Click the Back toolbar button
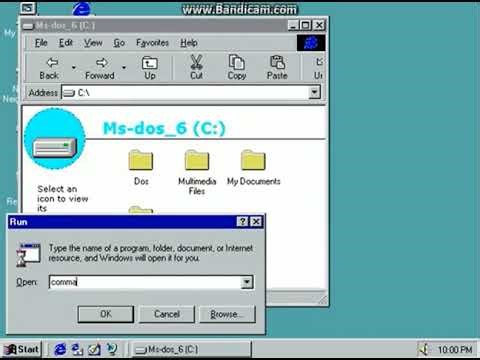This screenshot has height=360, width=480. [49, 68]
